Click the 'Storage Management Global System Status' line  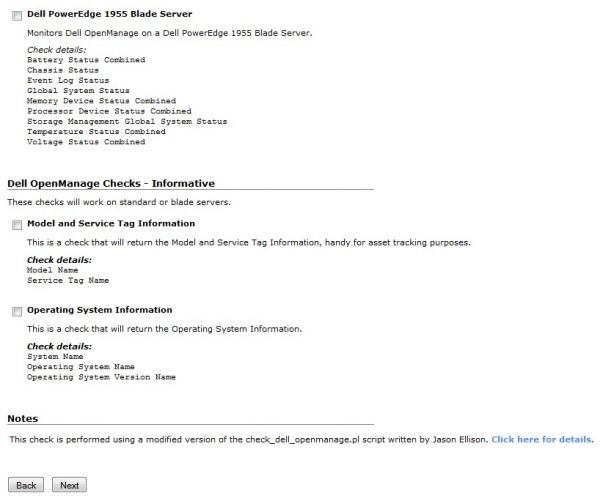[x=126, y=122]
